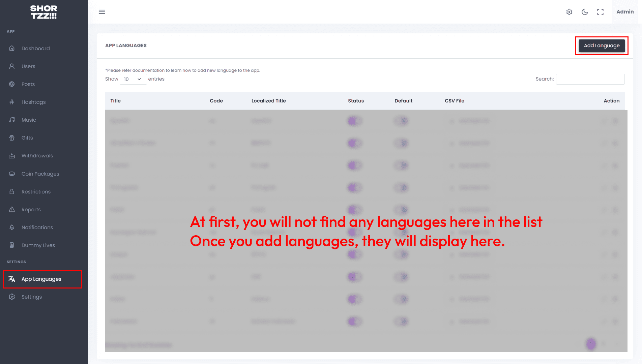Viewport: 642px width, 364px height.
Task: Click the hamburger menu icon
Action: (x=101, y=12)
